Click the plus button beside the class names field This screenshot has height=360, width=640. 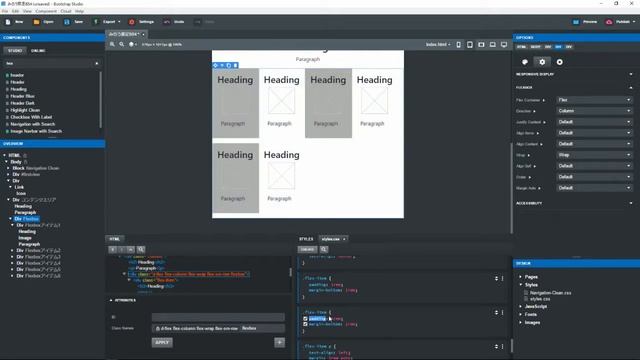(280, 342)
